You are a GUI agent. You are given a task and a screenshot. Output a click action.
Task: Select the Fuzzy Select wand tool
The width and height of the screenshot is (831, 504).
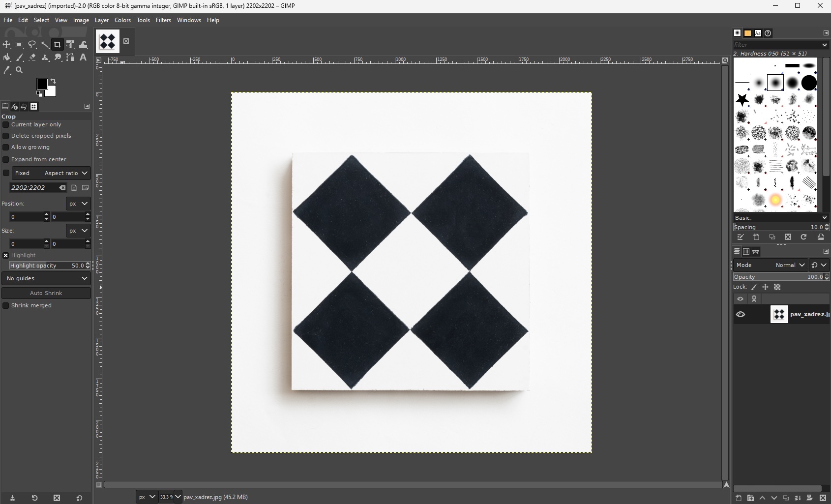tap(45, 45)
